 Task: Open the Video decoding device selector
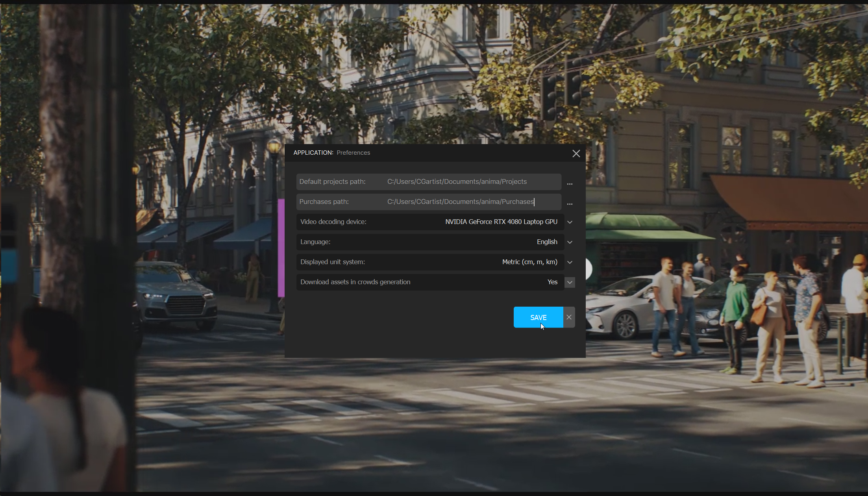click(x=570, y=222)
